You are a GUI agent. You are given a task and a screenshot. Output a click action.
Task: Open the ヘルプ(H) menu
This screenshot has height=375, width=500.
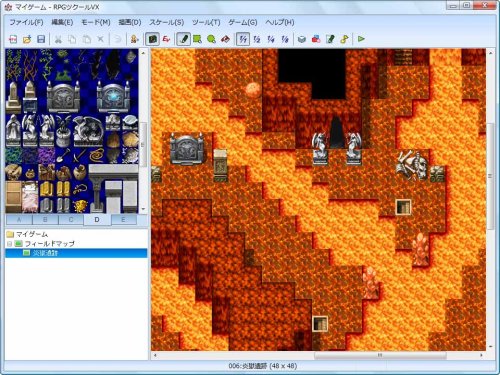click(x=280, y=22)
